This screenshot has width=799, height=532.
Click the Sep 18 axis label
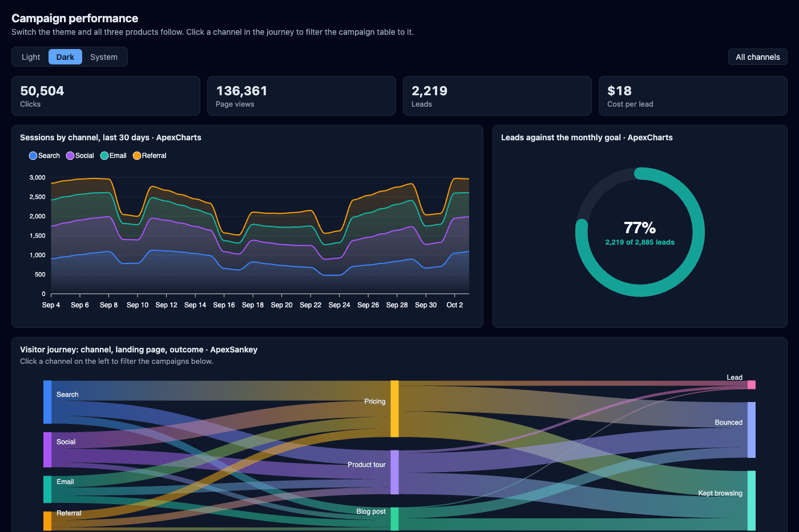point(253,305)
